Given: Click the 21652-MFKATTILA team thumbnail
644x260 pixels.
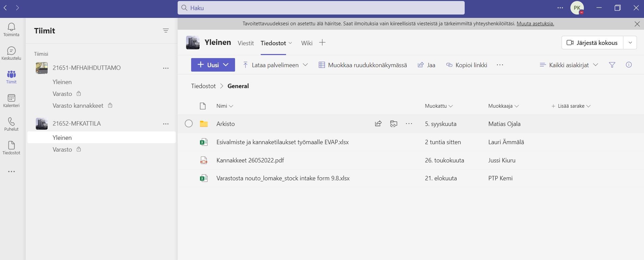Looking at the screenshot, I should tap(42, 124).
